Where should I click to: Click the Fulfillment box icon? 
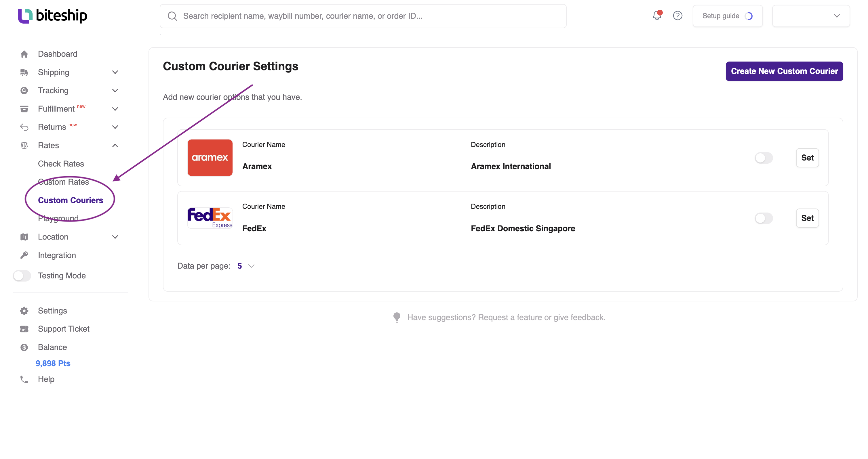24,109
